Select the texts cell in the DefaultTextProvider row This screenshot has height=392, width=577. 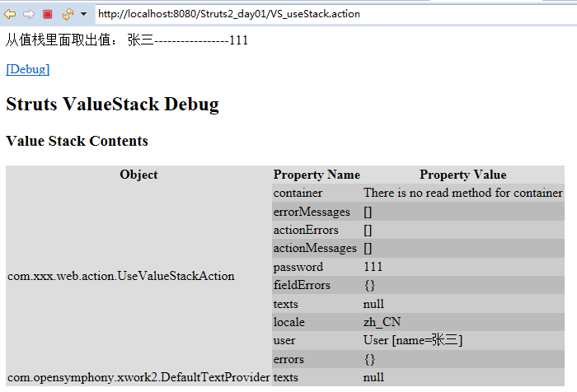(x=317, y=377)
